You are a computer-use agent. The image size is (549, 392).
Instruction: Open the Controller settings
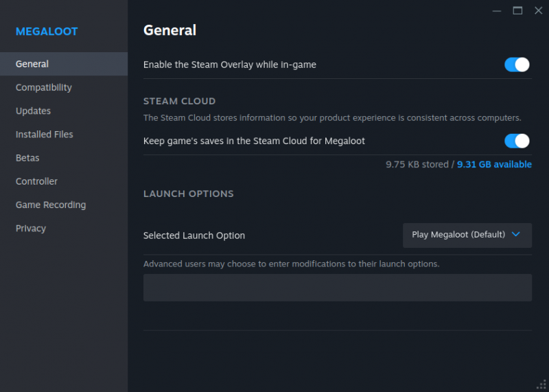tap(64, 181)
